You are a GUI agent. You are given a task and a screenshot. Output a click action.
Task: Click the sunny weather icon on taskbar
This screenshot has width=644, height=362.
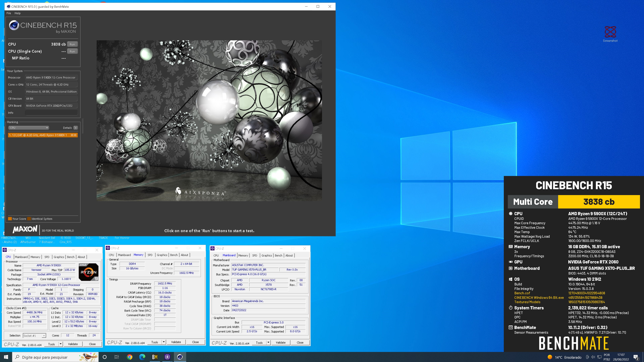[x=550, y=357]
